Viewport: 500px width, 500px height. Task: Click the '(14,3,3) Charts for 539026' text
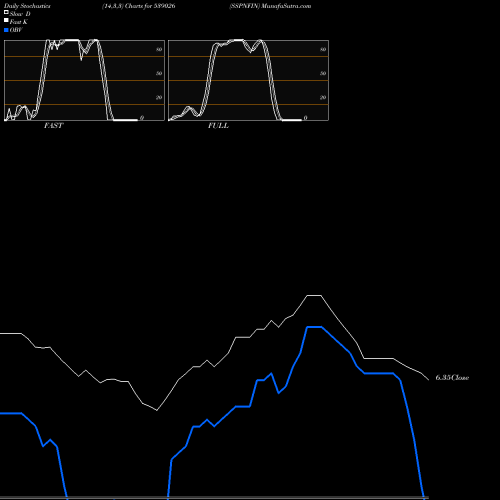click(139, 6)
